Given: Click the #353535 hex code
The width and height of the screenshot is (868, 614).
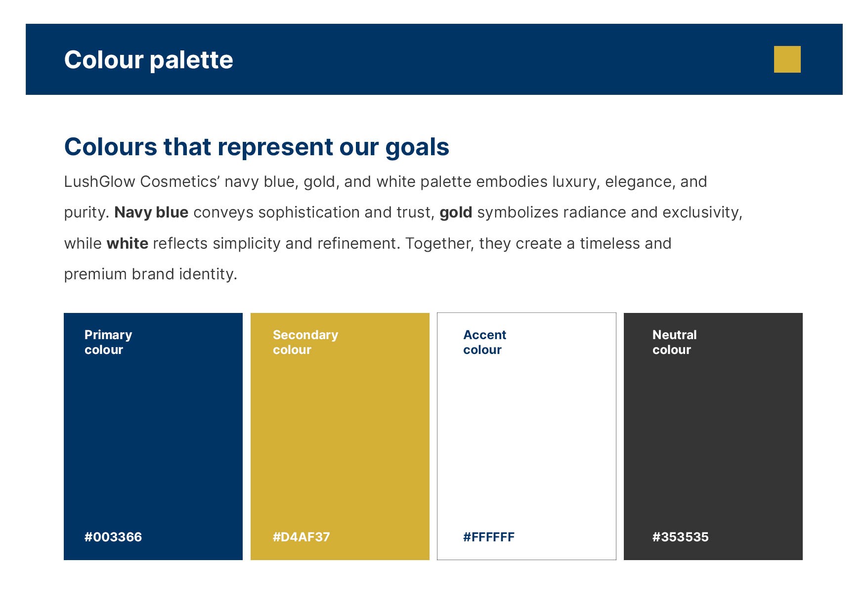Looking at the screenshot, I should point(681,537).
